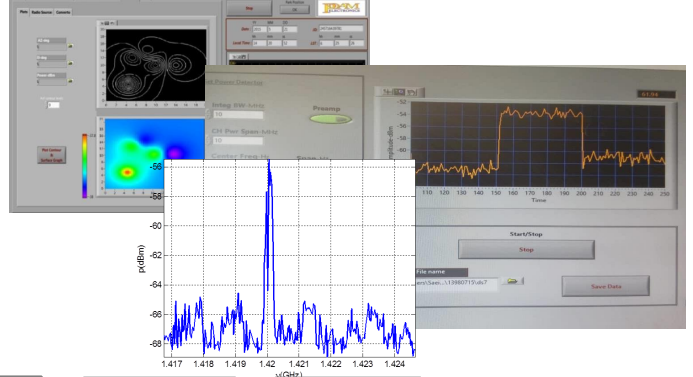Click Plot Contour & Surface Graph button
This screenshot has height=377, width=693.
52,155
